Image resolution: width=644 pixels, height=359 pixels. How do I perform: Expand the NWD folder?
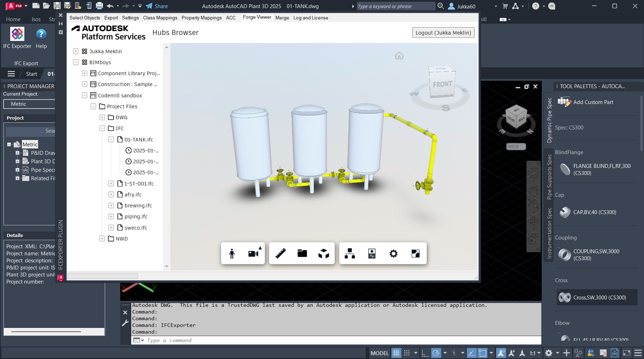coord(102,238)
